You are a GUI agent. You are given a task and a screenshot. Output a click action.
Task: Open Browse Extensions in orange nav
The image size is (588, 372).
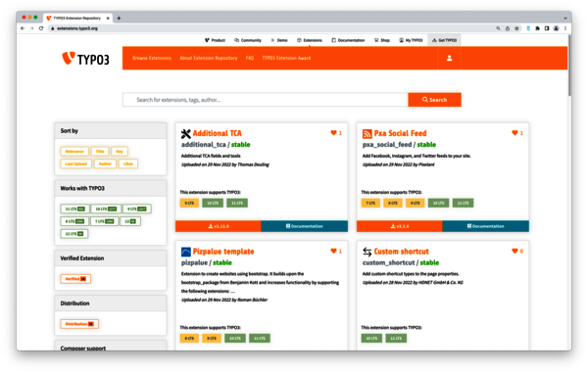(152, 58)
